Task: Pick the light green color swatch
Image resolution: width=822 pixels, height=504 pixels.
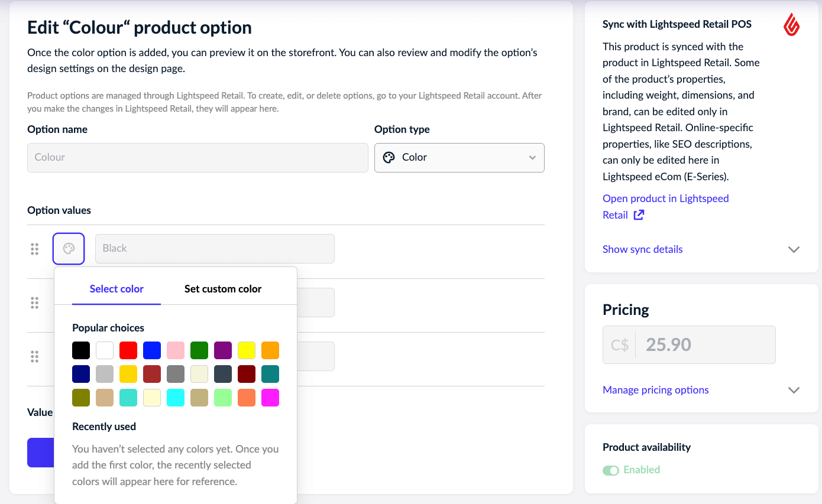Action: [x=223, y=398]
